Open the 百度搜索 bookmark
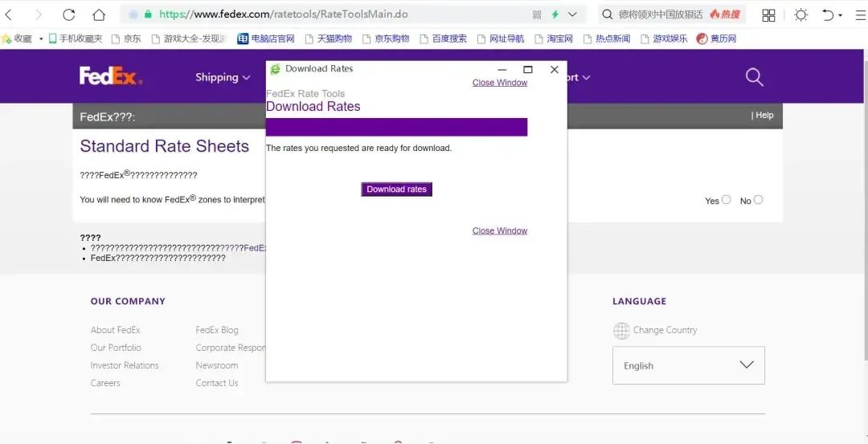Viewport: 868px width, 444px height. point(443,39)
